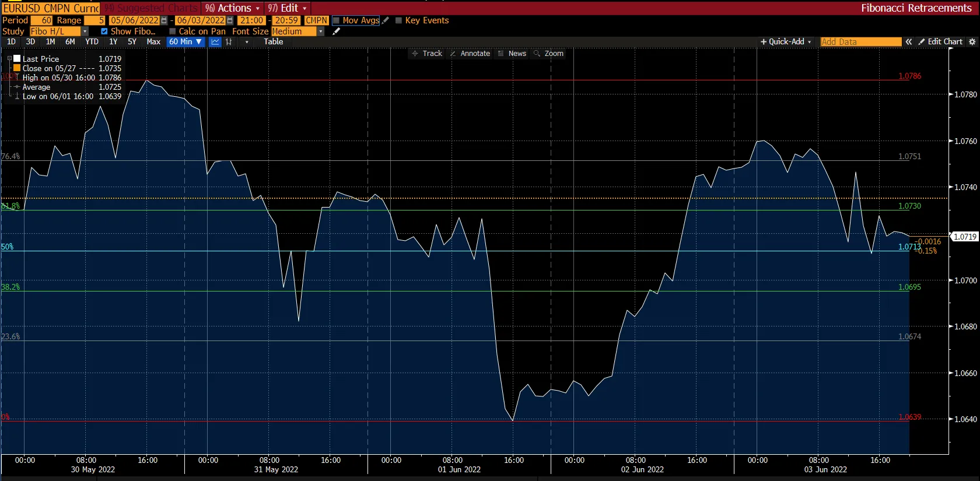Click the 1.0786 Fibonacci 100% level label
Screen dimensions: 980x481
(909, 76)
